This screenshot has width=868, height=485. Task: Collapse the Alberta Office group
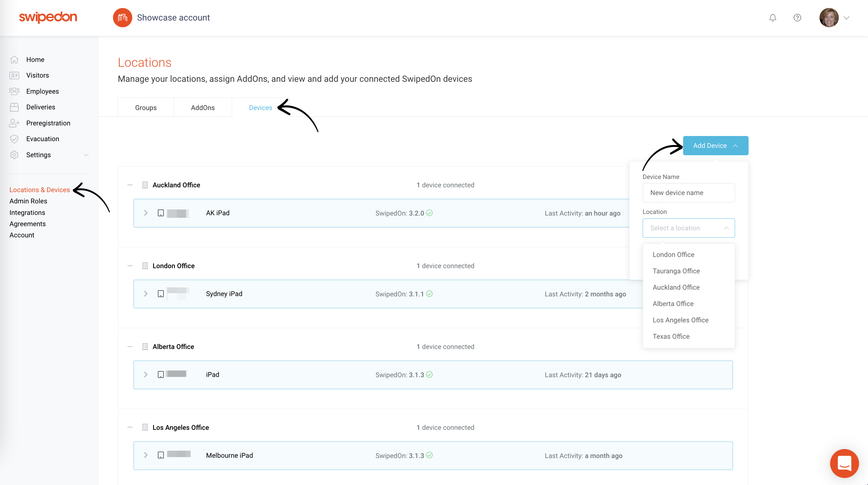(x=130, y=346)
